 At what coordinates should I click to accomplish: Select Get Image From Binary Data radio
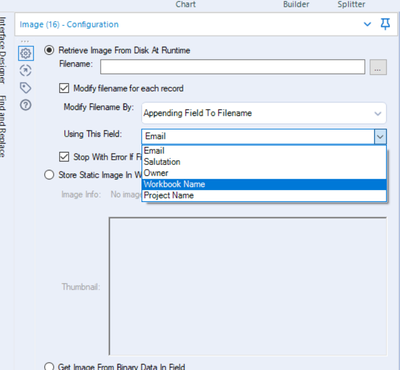click(49, 367)
